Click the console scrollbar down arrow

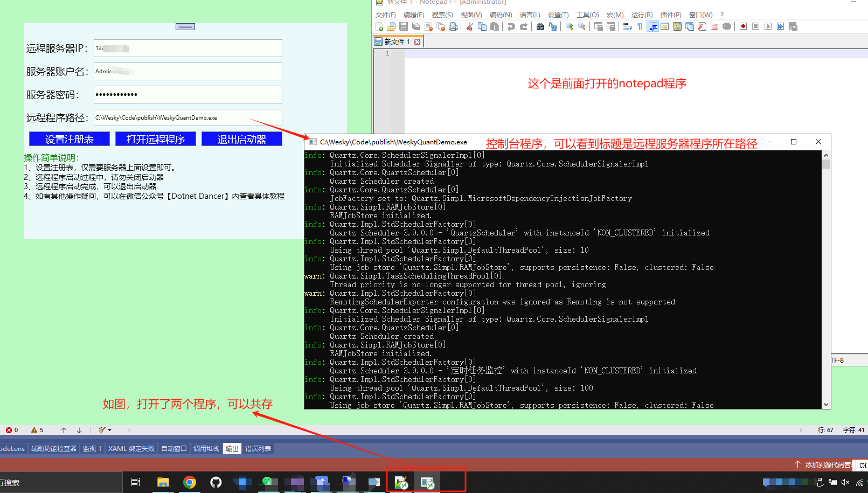(x=827, y=405)
